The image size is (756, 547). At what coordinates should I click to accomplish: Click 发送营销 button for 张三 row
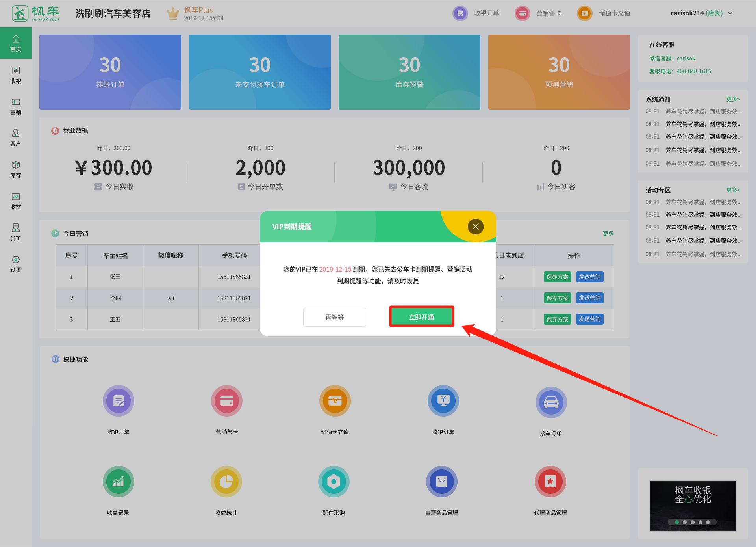(589, 277)
